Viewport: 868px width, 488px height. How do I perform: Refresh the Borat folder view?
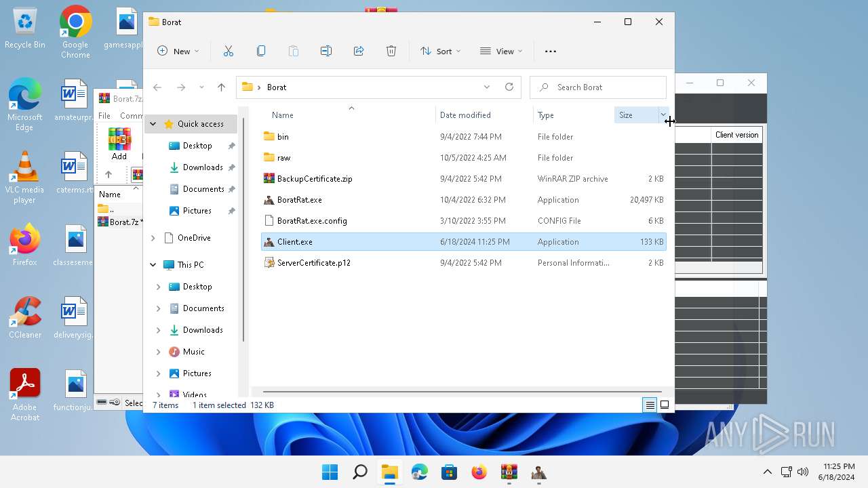(509, 87)
